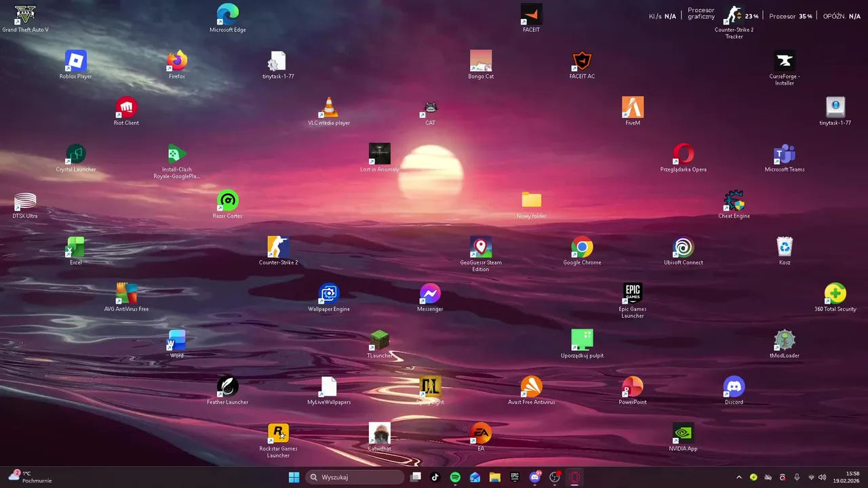
Task: Click the Lost in Anomaly icon
Action: point(380,158)
